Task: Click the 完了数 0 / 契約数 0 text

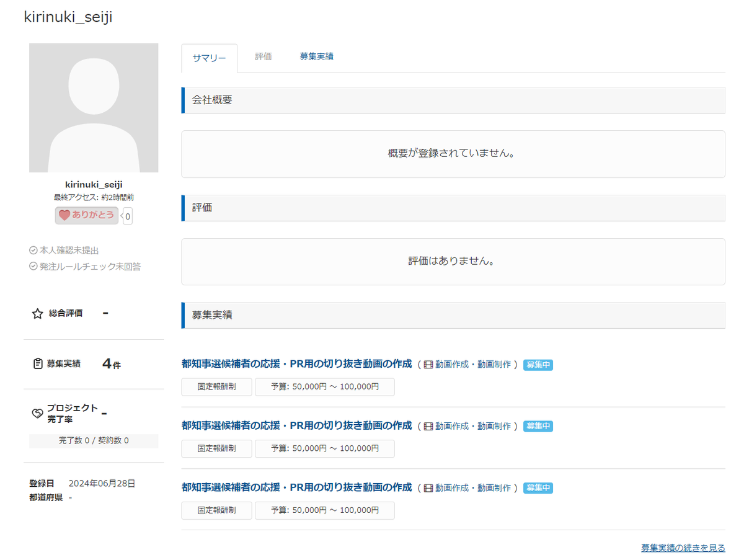Action: [94, 441]
